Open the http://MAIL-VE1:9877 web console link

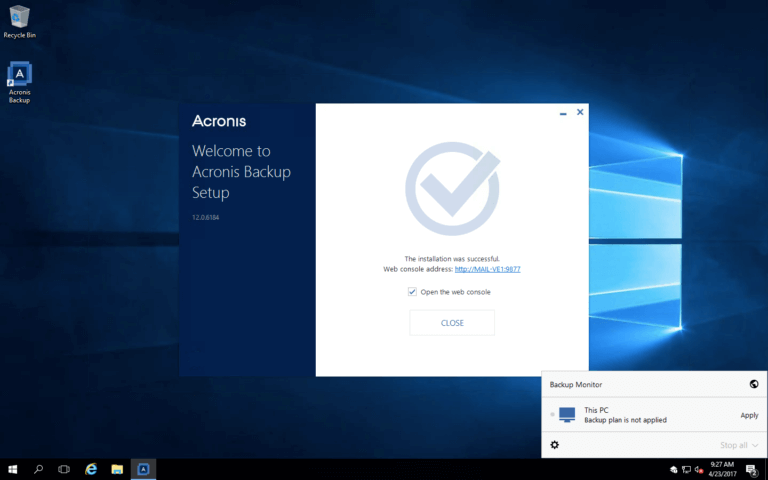click(487, 269)
